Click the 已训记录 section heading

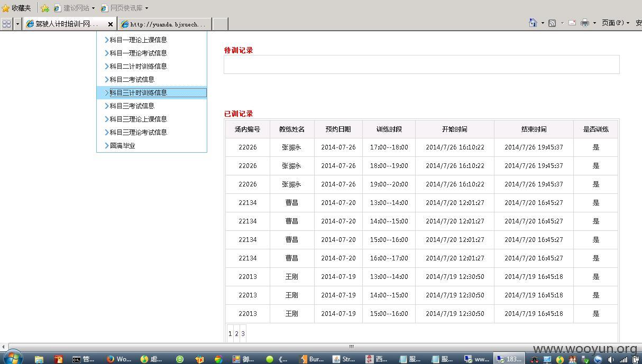pyautogui.click(x=239, y=114)
